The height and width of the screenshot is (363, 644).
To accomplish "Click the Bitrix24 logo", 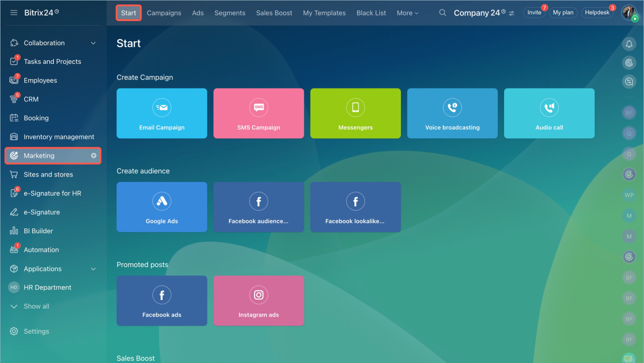I will point(41,13).
